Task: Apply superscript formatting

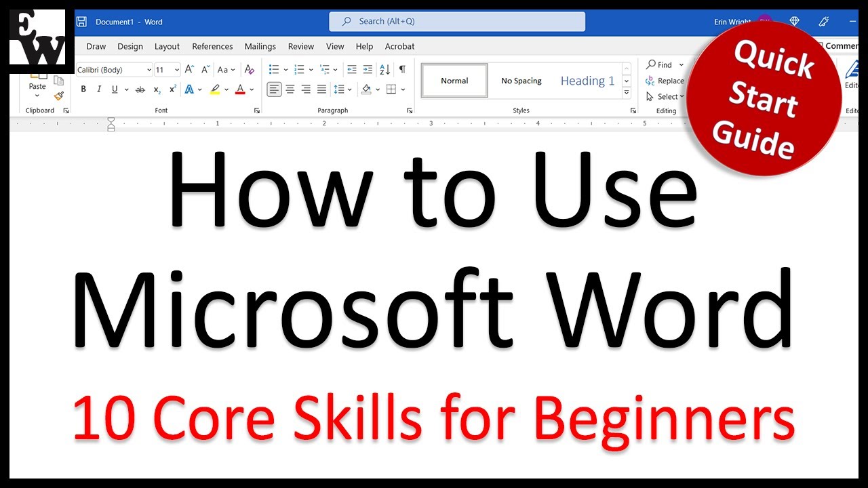Action: 173,89
